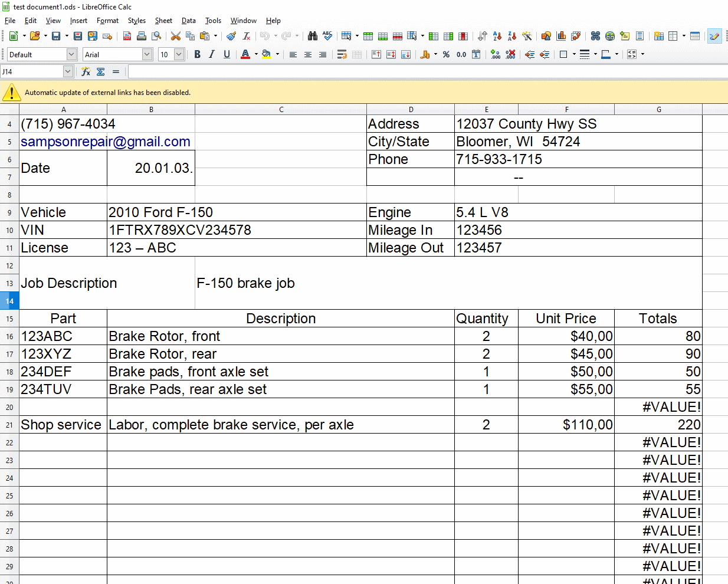This screenshot has width=728, height=584.
Task: Expand the Name Box dropdown arrow
Action: (68, 72)
